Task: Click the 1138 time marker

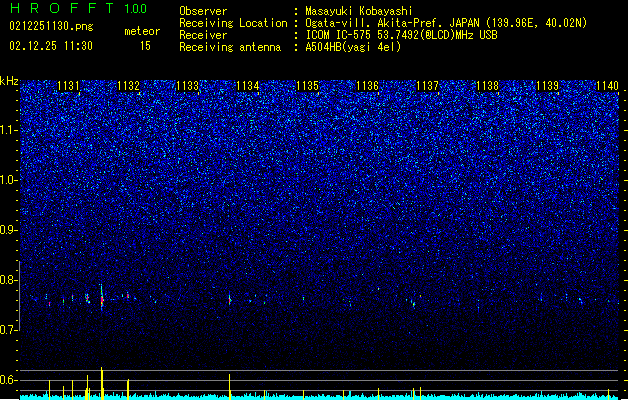Action: [x=487, y=85]
